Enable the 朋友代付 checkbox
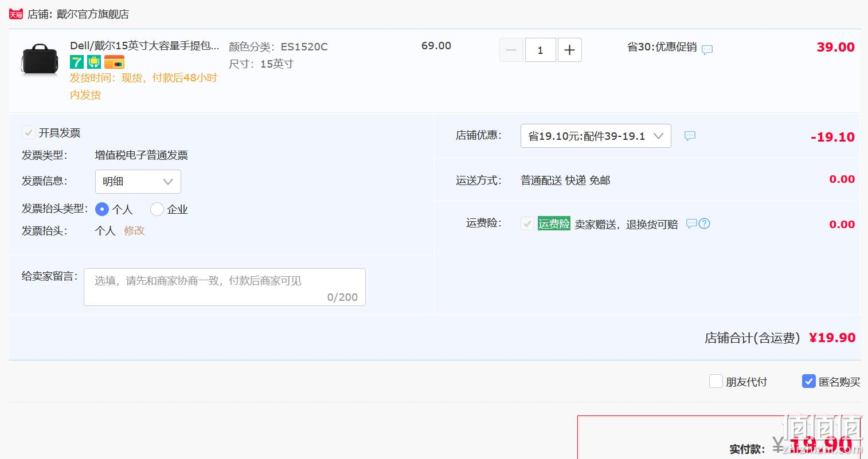This screenshot has width=868, height=459. pyautogui.click(x=716, y=381)
